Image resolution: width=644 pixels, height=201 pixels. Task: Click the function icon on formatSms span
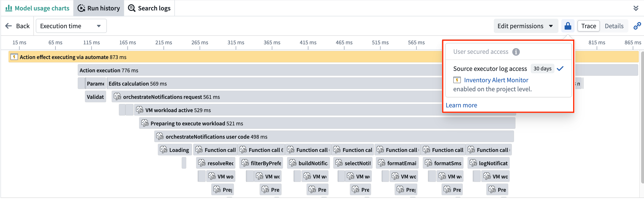(428, 163)
